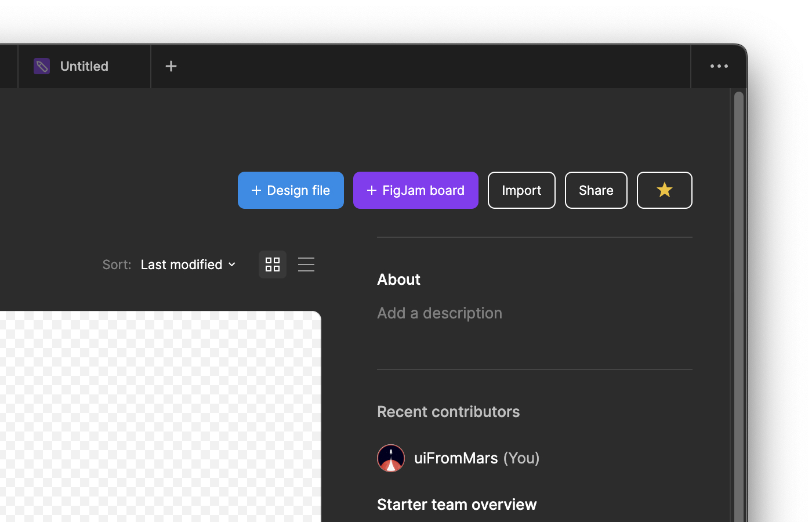
Task: Open the three-dot more options menu
Action: point(719,66)
